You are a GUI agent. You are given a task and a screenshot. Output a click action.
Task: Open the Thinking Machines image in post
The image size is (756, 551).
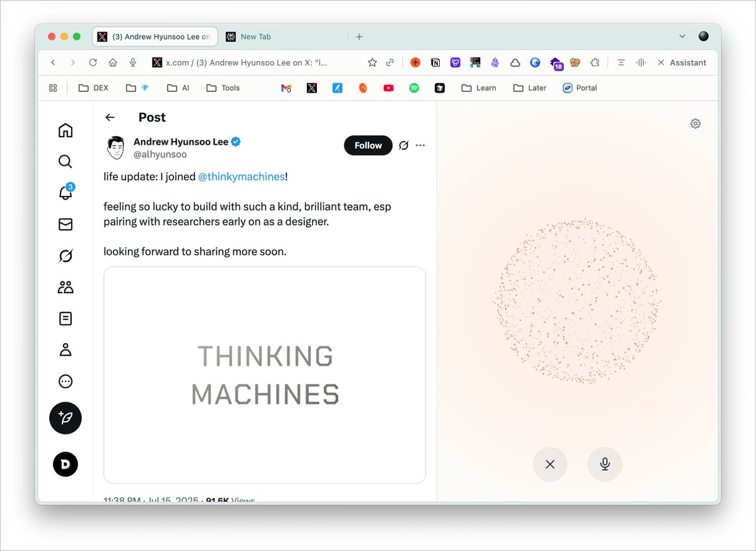(x=265, y=375)
